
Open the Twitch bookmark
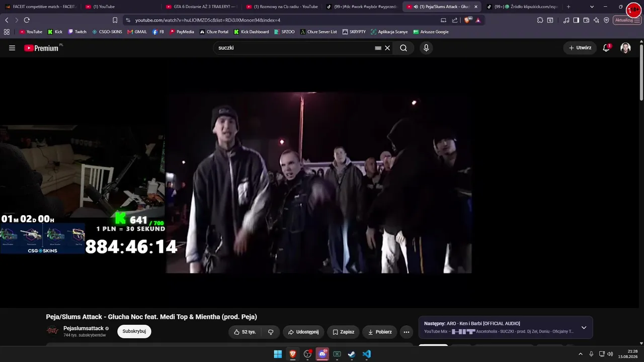[x=77, y=32]
